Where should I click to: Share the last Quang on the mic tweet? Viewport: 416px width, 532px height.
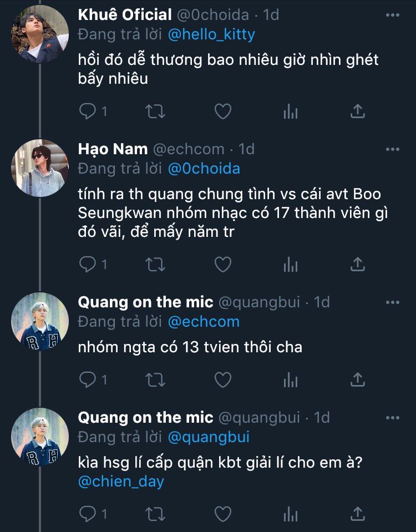pos(358,514)
